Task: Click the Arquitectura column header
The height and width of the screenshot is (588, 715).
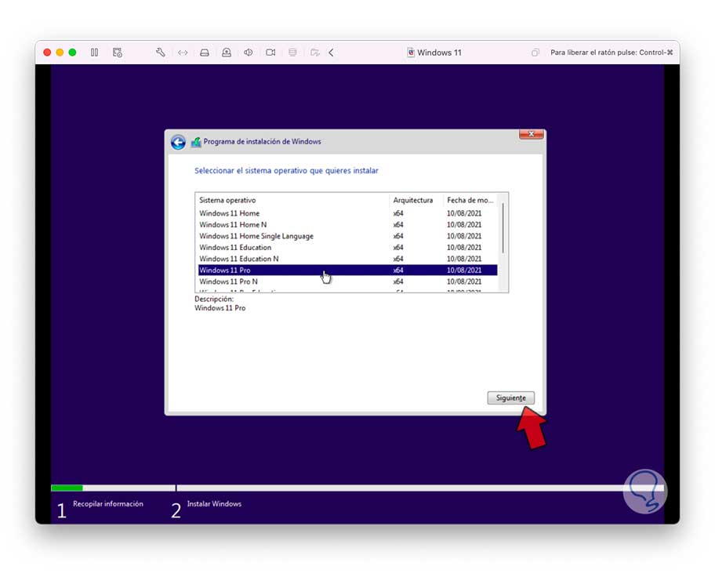Action: [x=416, y=200]
